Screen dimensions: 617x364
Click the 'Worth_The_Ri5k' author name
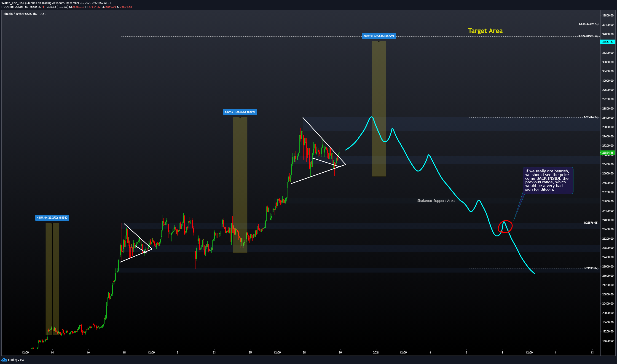pos(13,3)
